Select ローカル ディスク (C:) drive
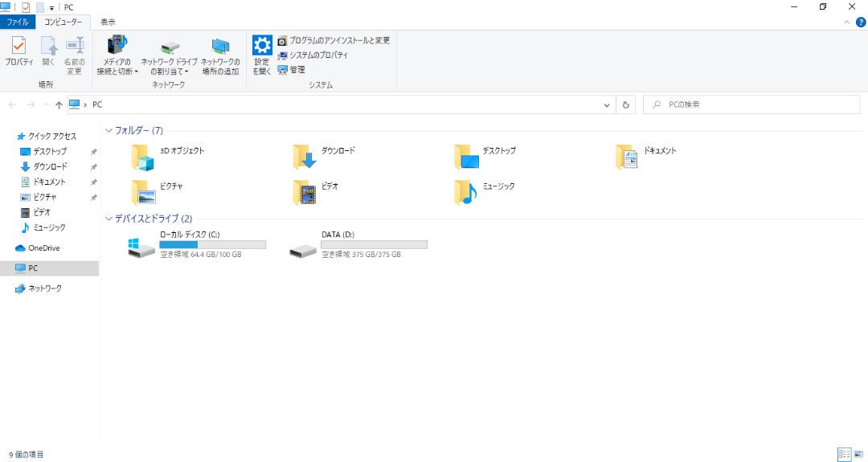The width and height of the screenshot is (868, 462). [197, 244]
